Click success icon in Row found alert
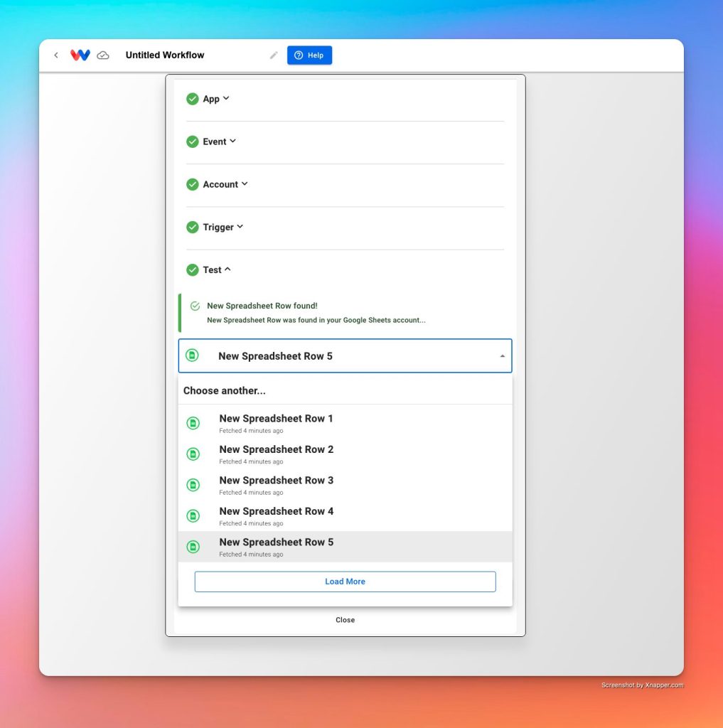 [195, 306]
